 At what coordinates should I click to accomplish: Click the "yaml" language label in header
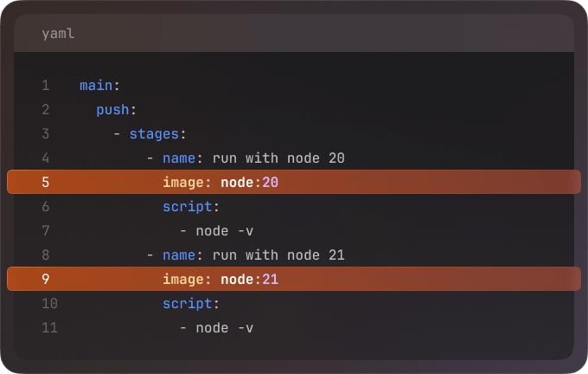[58, 34]
